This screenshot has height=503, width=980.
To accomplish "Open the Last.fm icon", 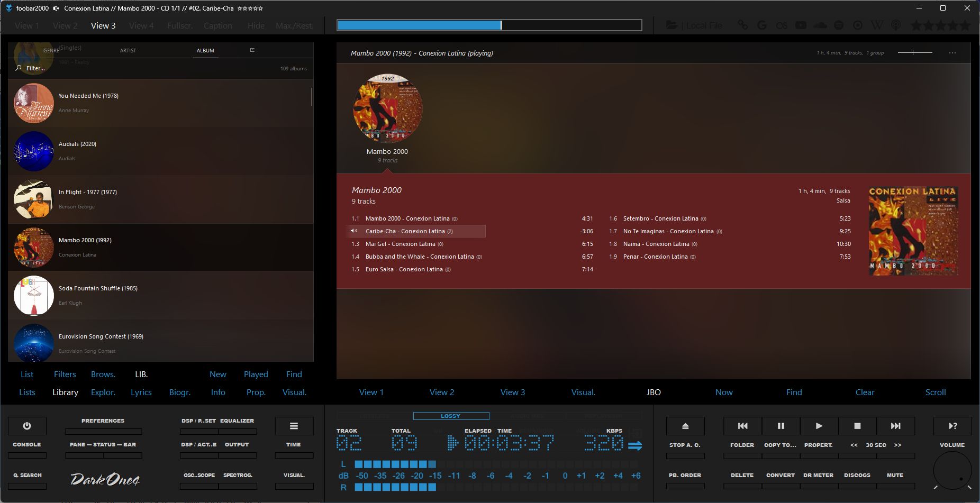I will click(x=782, y=25).
